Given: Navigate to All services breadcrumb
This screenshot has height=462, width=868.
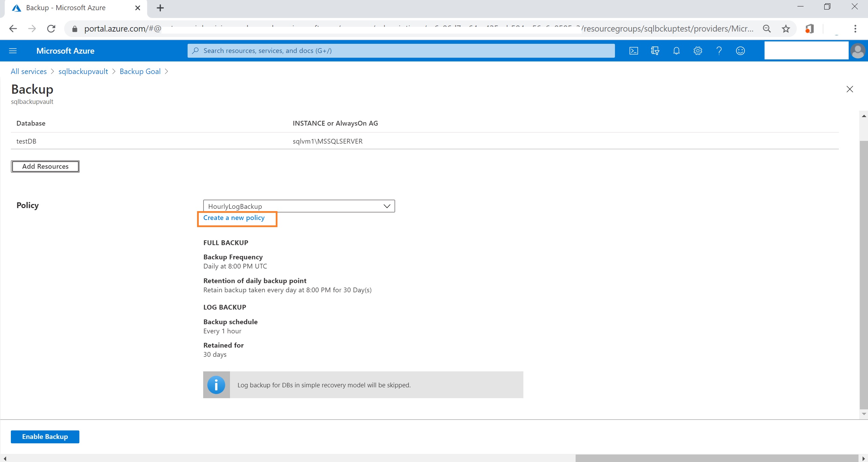Looking at the screenshot, I should point(29,71).
